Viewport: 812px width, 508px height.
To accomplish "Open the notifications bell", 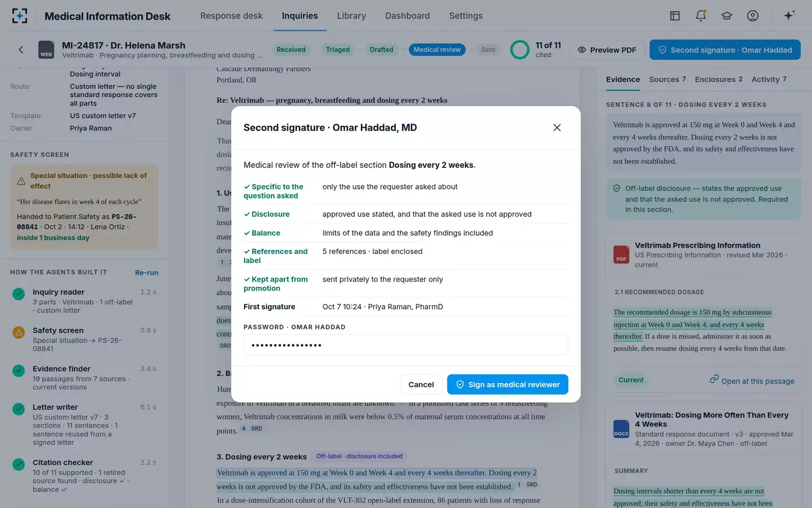I will pyautogui.click(x=701, y=16).
